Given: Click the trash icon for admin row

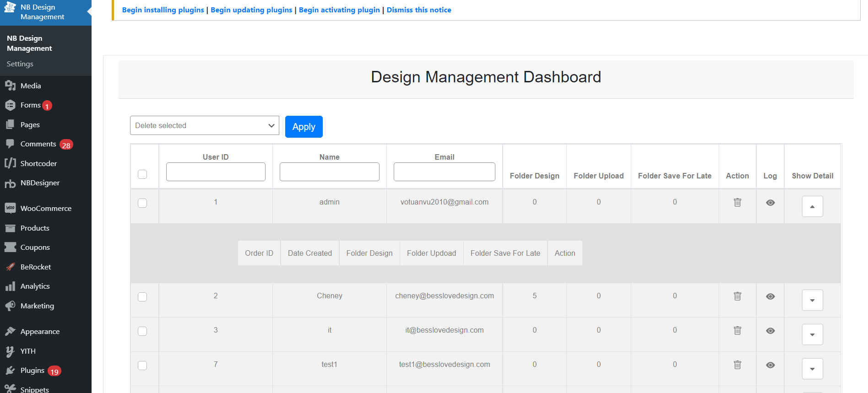Looking at the screenshot, I should (x=737, y=202).
